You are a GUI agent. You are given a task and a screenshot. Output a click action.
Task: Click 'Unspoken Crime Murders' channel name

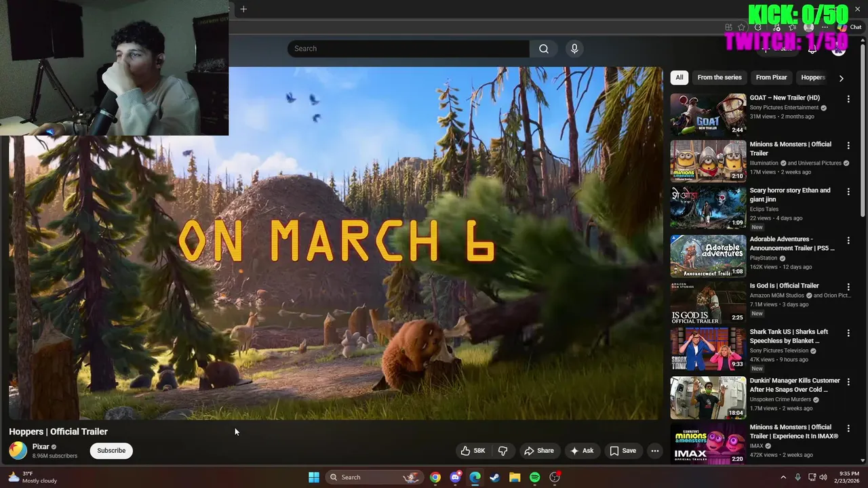780,399
